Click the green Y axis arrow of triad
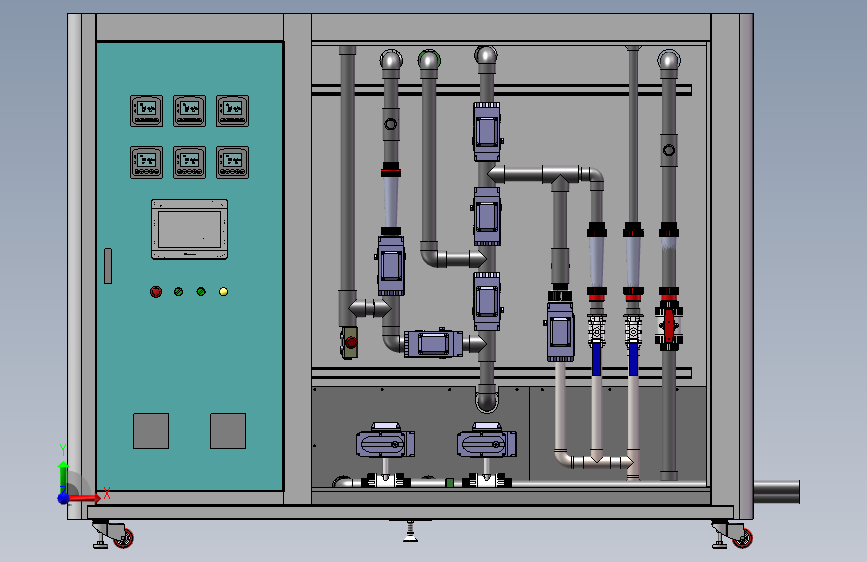Viewport: 867px width, 562px height. (64, 476)
